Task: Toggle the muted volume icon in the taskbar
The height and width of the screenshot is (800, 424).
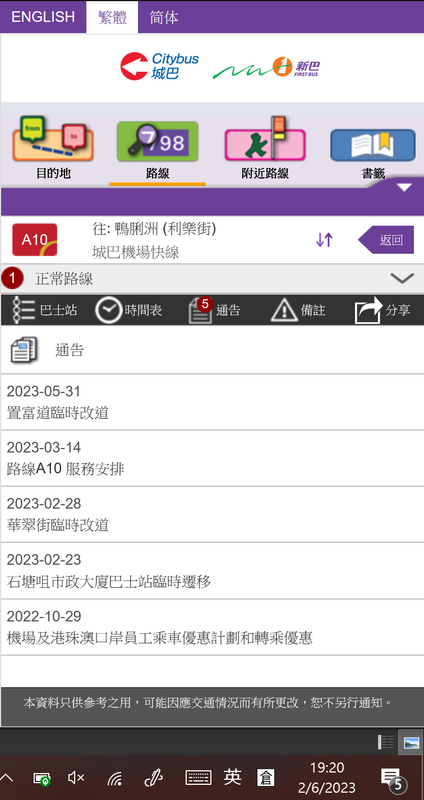Action: tap(76, 778)
